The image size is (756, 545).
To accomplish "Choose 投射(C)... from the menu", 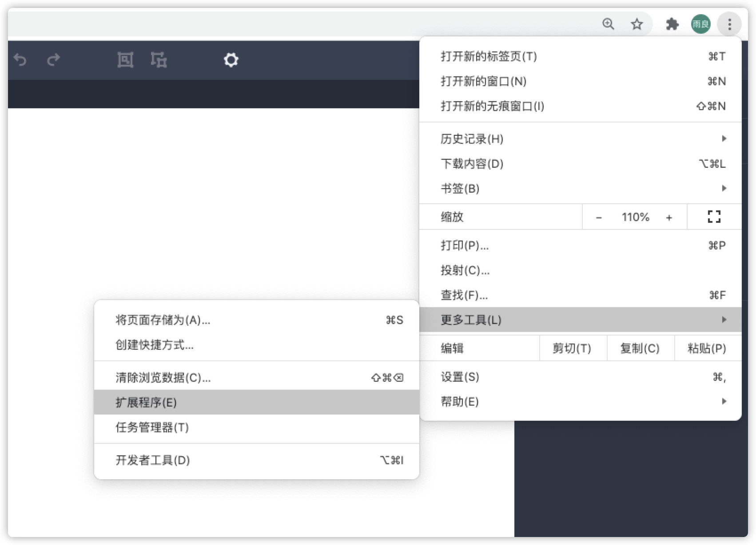I will click(581, 270).
